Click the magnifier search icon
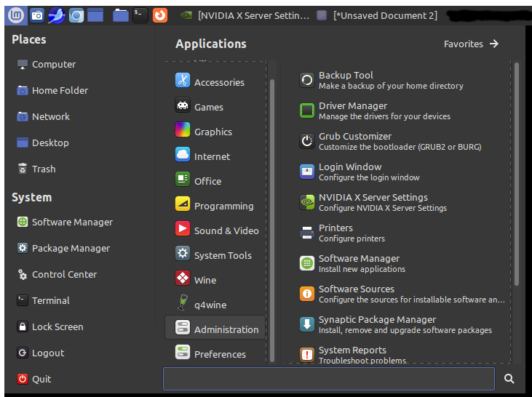532x397 pixels. [509, 379]
